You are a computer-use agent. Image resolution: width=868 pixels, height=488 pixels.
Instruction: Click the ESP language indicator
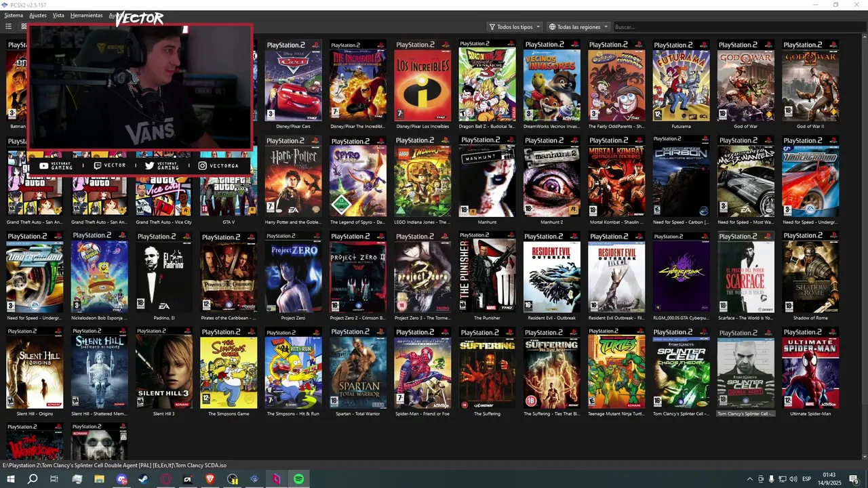[807, 479]
